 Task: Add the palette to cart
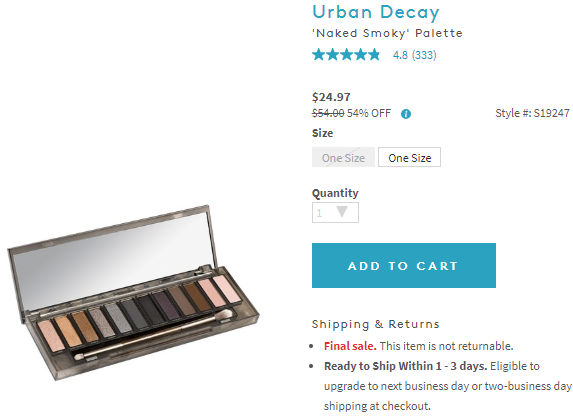coord(404,266)
